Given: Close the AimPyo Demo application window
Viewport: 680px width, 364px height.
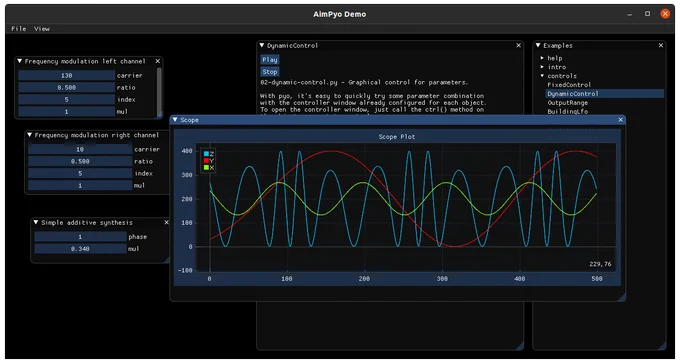Looking at the screenshot, I should 665,14.
